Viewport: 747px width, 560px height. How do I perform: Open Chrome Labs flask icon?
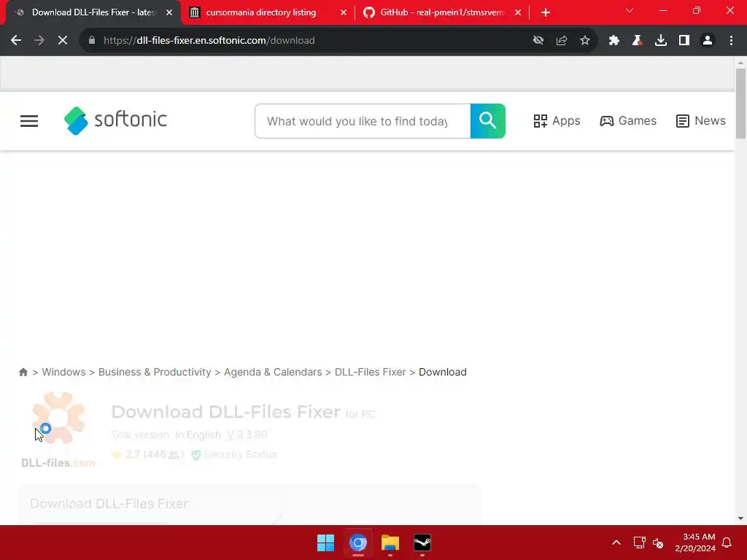point(638,41)
